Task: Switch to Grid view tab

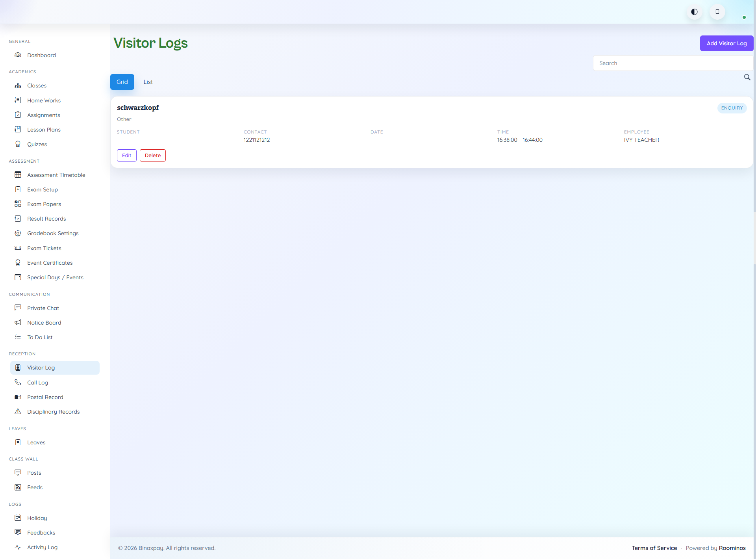Action: pyautogui.click(x=122, y=82)
